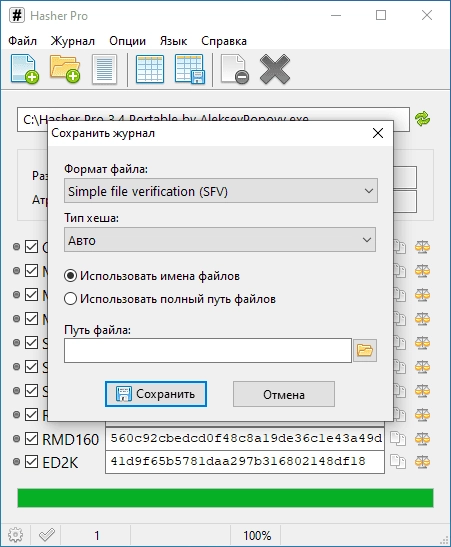Open the folder browse icon for Путь файла
This screenshot has width=451, height=547.
[x=365, y=350]
